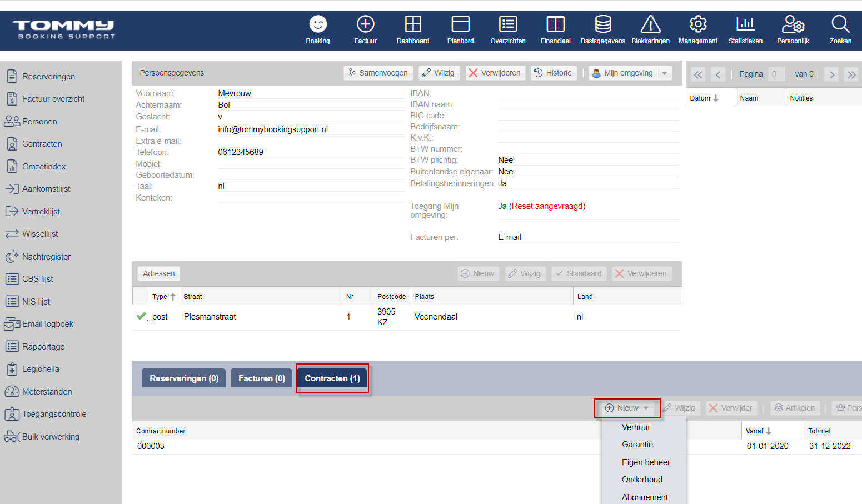Viewport: 862px width, 504px height.
Task: Open Statistieken chart icon
Action: tap(745, 24)
